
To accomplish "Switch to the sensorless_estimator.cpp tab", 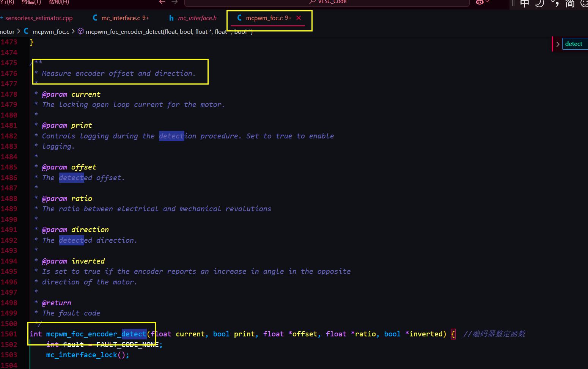I will coord(39,18).
